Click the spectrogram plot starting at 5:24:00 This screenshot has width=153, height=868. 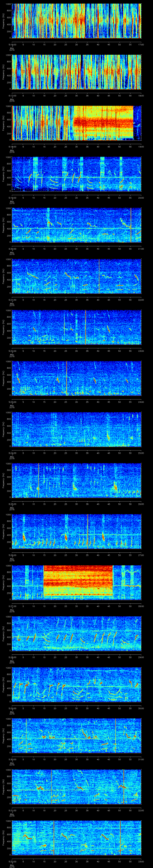click(77, 429)
